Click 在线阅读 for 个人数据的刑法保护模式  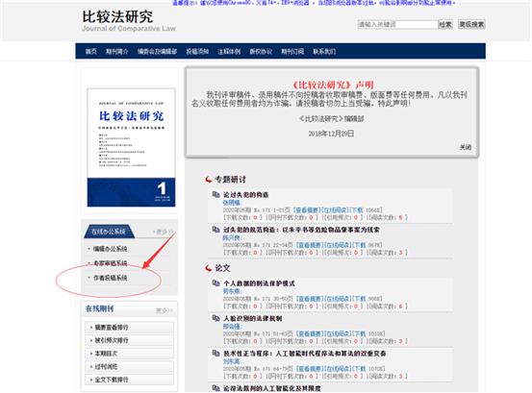[338, 299]
